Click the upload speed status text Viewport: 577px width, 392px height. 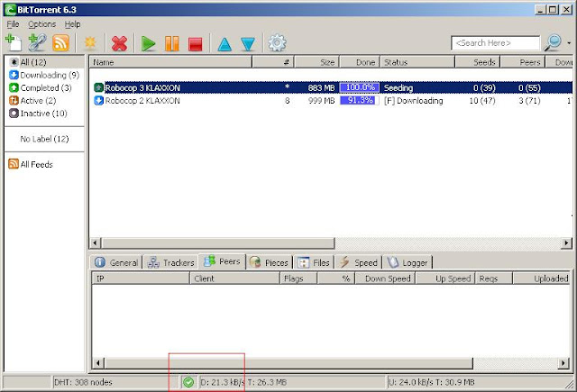pos(431,382)
